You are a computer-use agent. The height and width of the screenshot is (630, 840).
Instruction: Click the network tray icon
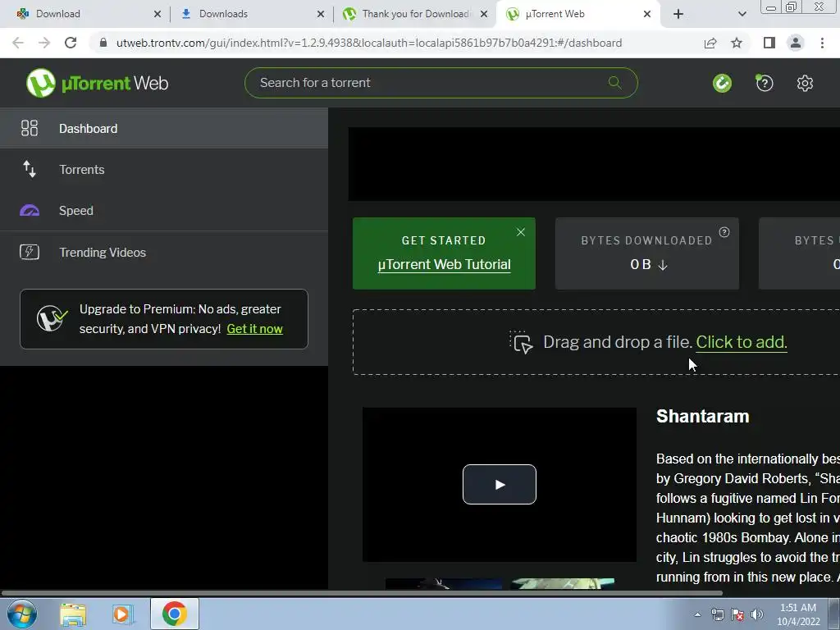click(x=717, y=615)
